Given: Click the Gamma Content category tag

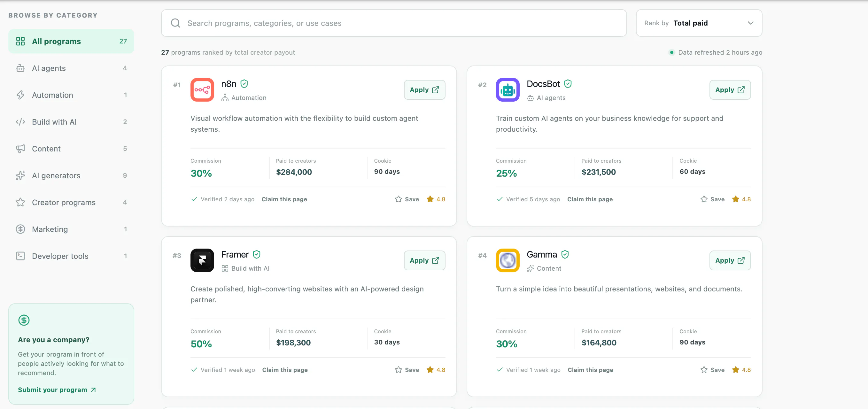Looking at the screenshot, I should [x=544, y=268].
